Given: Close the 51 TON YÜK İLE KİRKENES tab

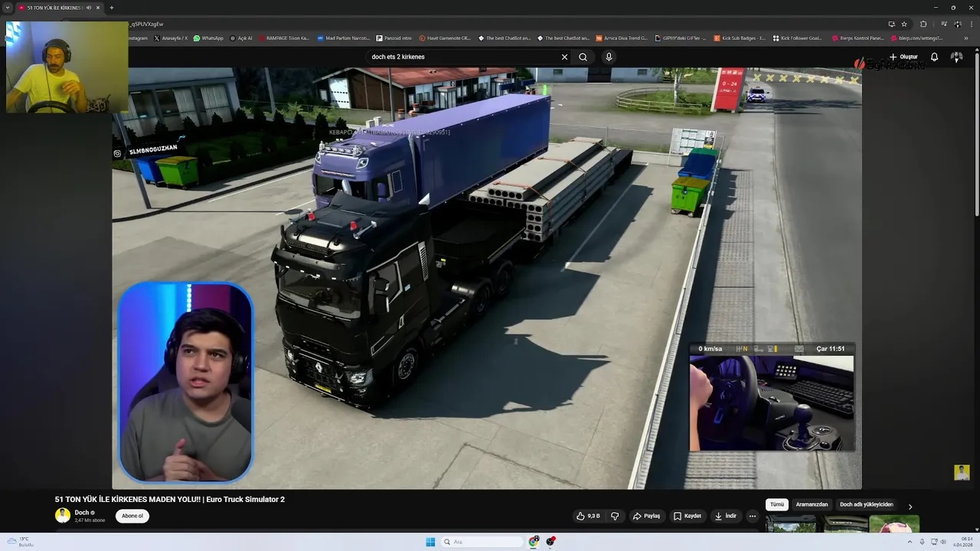Looking at the screenshot, I should [98, 8].
